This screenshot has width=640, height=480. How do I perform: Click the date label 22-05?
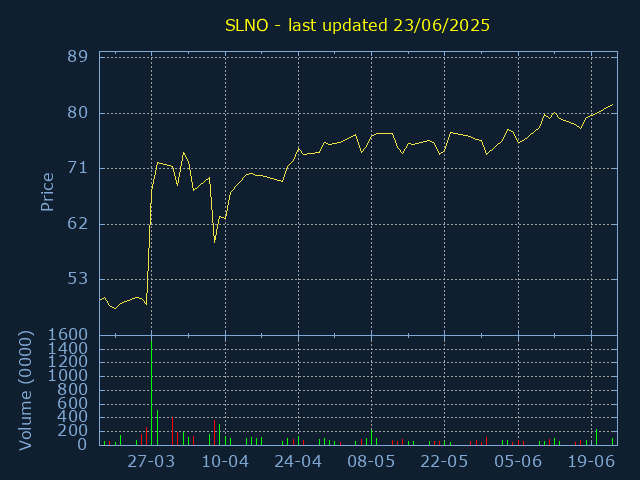point(444,462)
